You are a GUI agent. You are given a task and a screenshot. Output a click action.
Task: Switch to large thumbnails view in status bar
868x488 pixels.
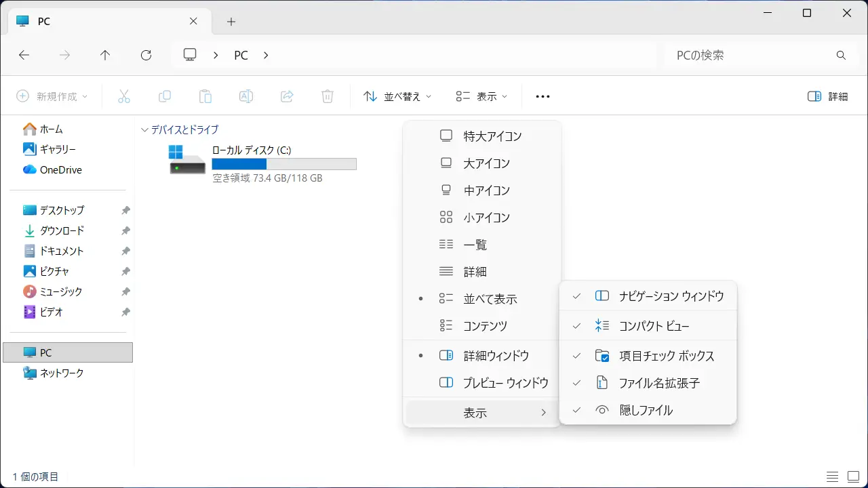pos(853,476)
